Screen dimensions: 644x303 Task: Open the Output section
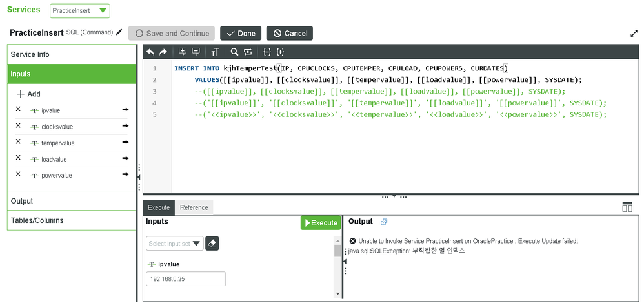[x=72, y=201]
